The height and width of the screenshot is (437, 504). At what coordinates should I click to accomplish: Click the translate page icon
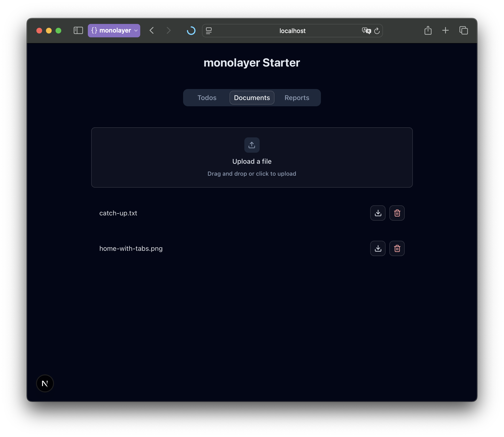coord(366,31)
